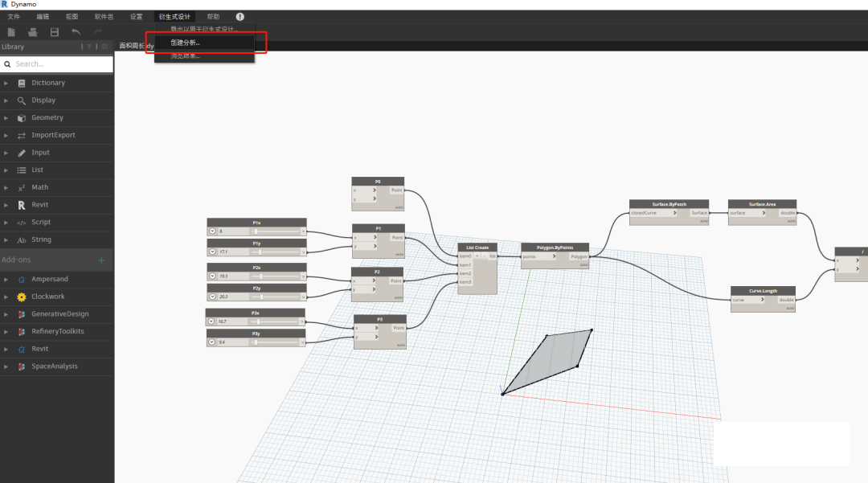Click the add Add-ons plus icon
The height and width of the screenshot is (483, 868).
(101, 260)
